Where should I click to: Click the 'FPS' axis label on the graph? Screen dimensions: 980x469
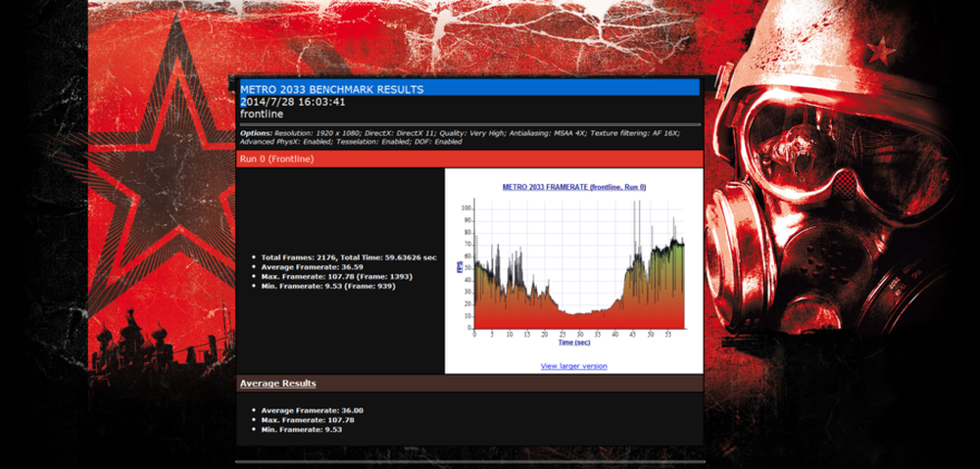tap(461, 268)
